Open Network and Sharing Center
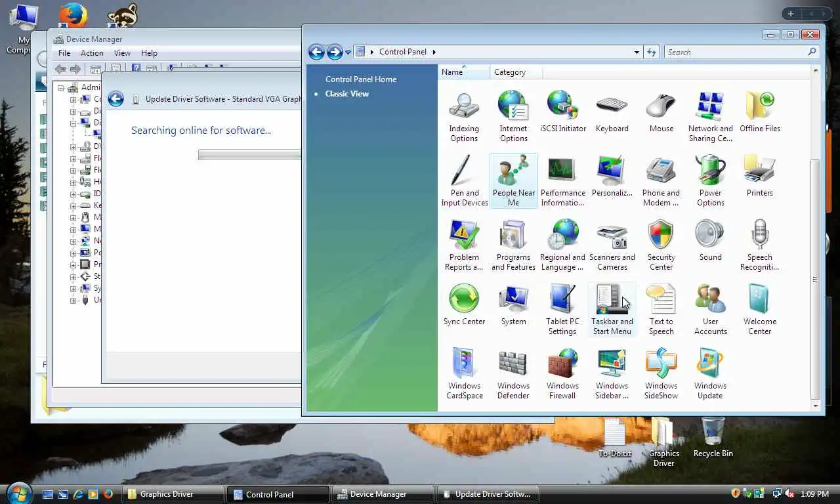 click(x=710, y=117)
